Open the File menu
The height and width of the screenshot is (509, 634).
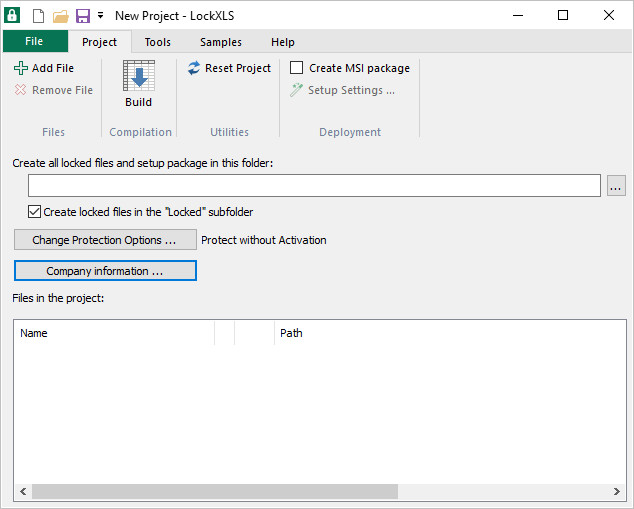tap(35, 41)
